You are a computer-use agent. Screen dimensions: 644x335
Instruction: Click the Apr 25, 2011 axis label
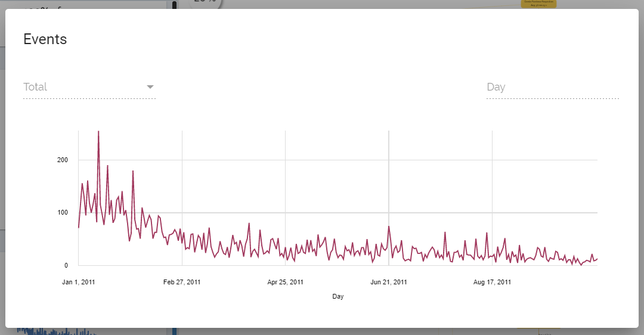(286, 282)
